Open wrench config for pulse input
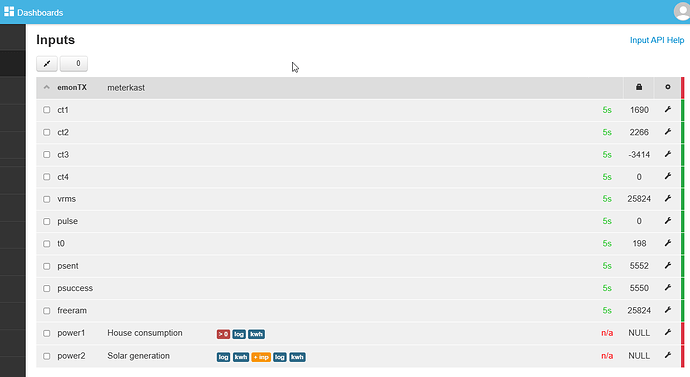This screenshot has height=377, width=690. click(668, 221)
